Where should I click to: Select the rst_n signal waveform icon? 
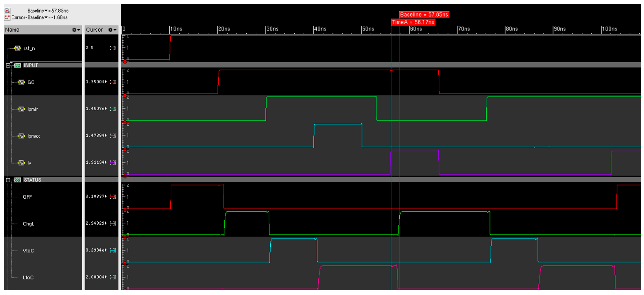point(18,48)
